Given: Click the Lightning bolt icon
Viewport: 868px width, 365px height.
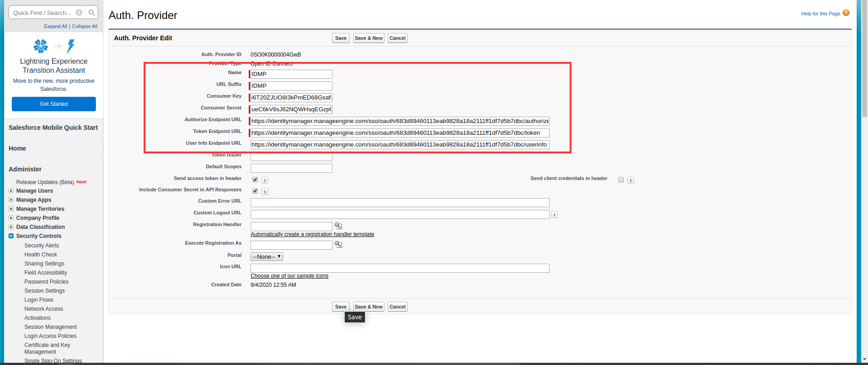Looking at the screenshot, I should 71,46.
